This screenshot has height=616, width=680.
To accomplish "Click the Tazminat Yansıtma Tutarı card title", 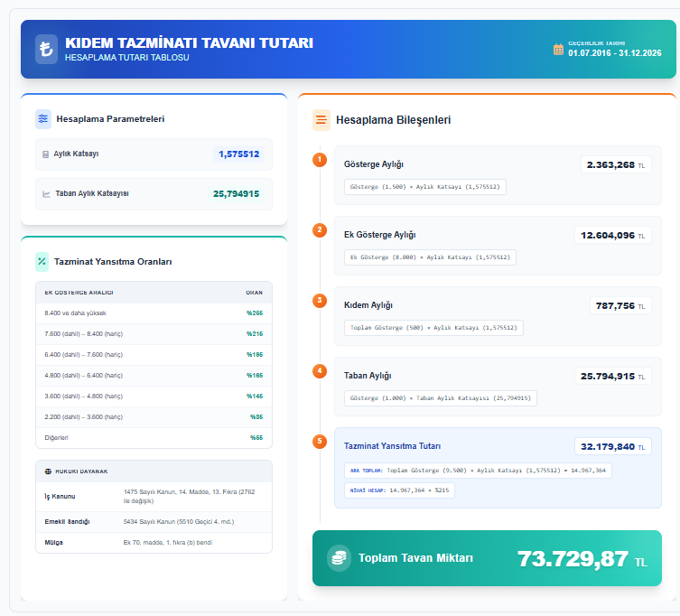I will pos(393,446).
